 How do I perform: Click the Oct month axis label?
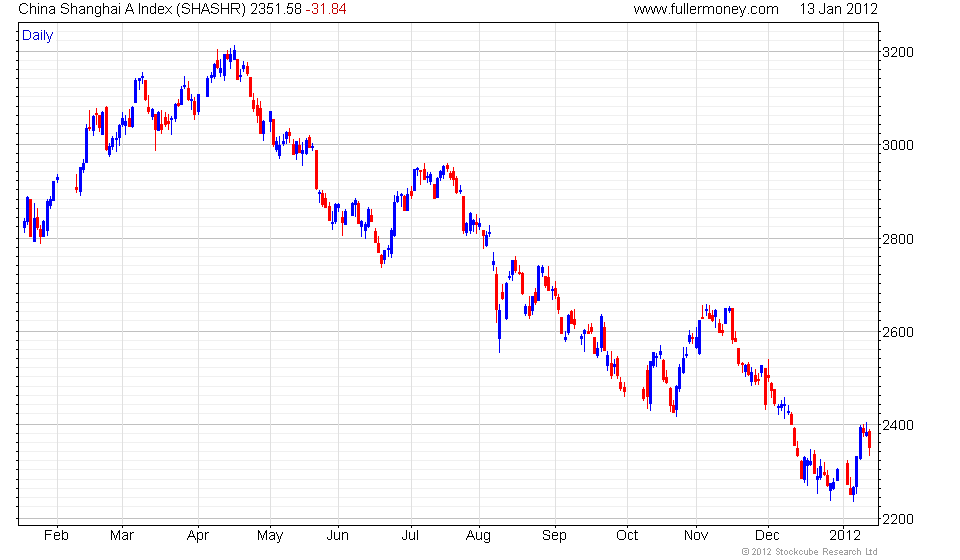627,535
